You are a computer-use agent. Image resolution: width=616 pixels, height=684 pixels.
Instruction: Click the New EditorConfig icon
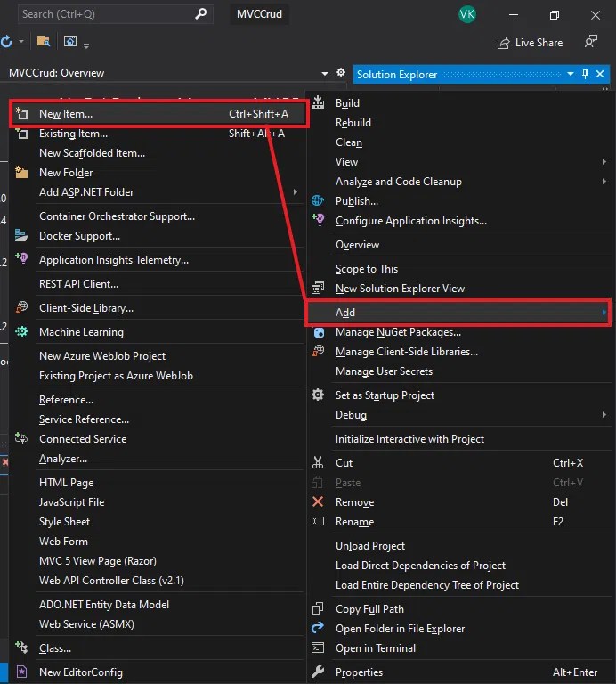[x=21, y=672]
